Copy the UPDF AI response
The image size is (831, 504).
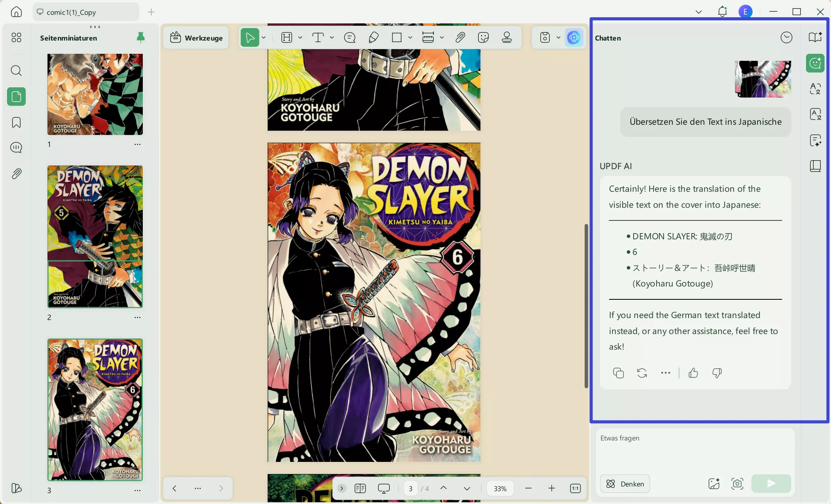[618, 373]
